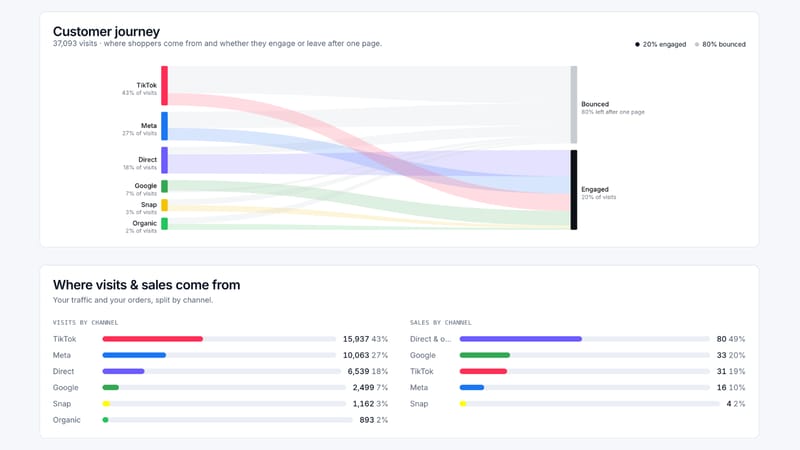This screenshot has height=450, width=800.
Task: Toggle the 20% engaged legend item
Action: point(660,44)
